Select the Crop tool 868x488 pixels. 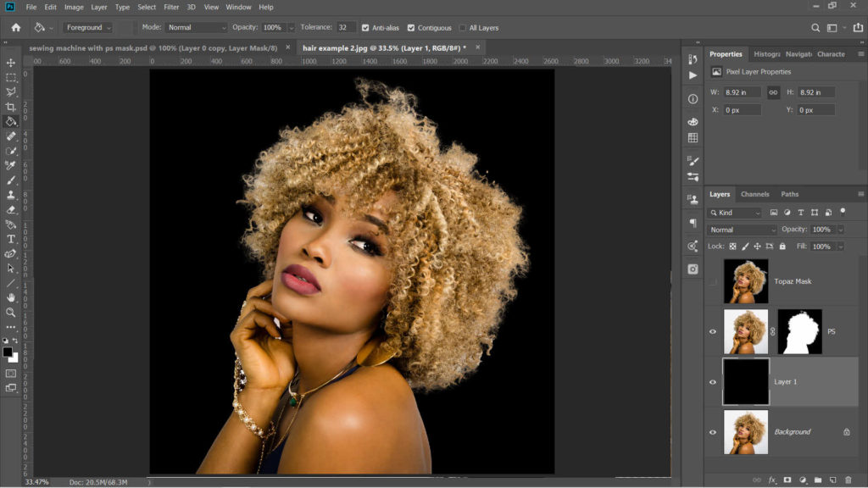click(x=10, y=107)
